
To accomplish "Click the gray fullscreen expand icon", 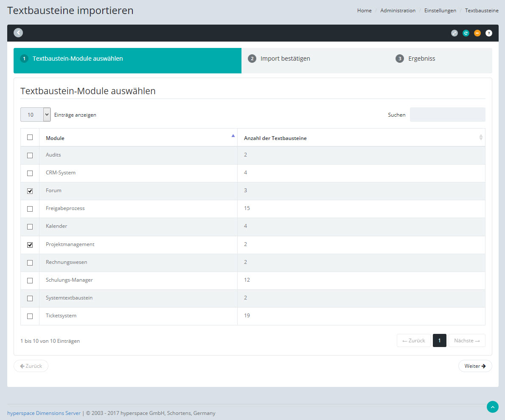I will (x=454, y=33).
